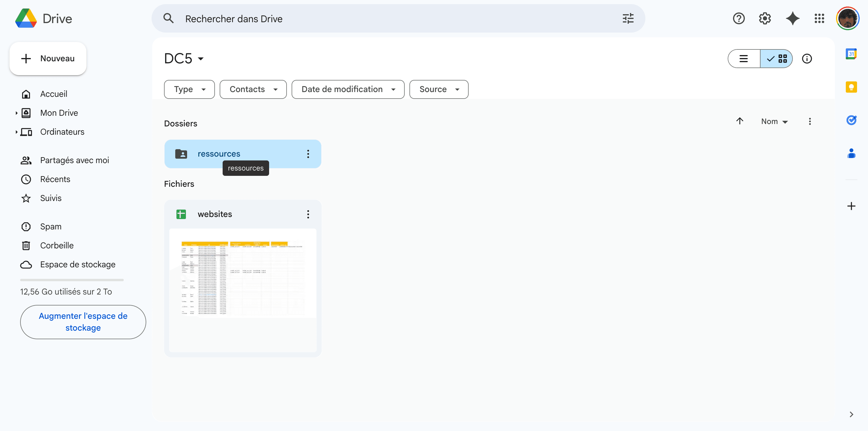Open the Settings gear icon
The height and width of the screenshot is (431, 868).
click(x=765, y=19)
